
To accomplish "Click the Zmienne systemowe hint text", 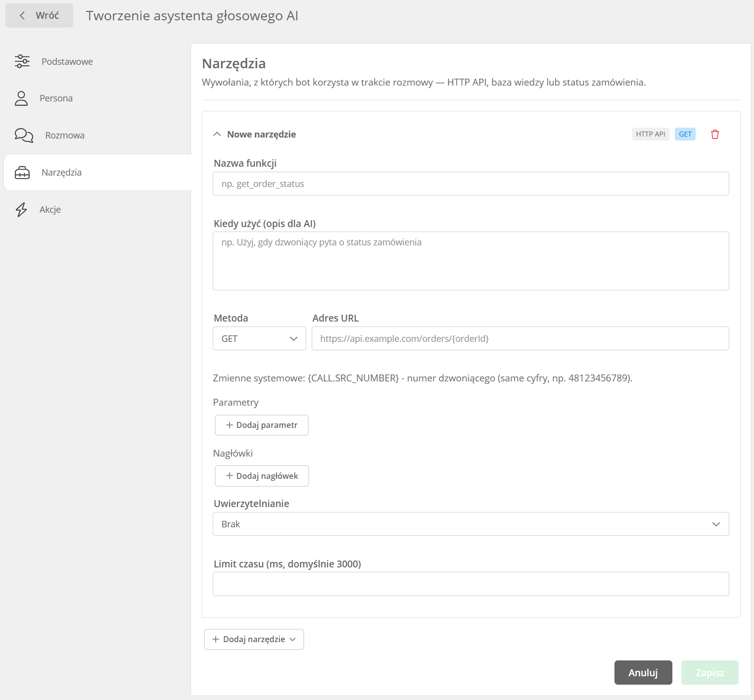I will pos(423,378).
